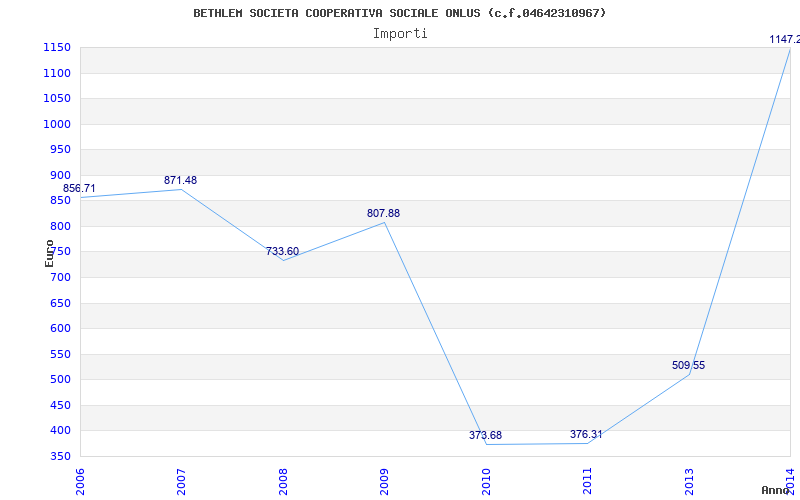800x500 pixels.
Task: Click the 1000 y-axis tick label
Action: pyautogui.click(x=57, y=124)
